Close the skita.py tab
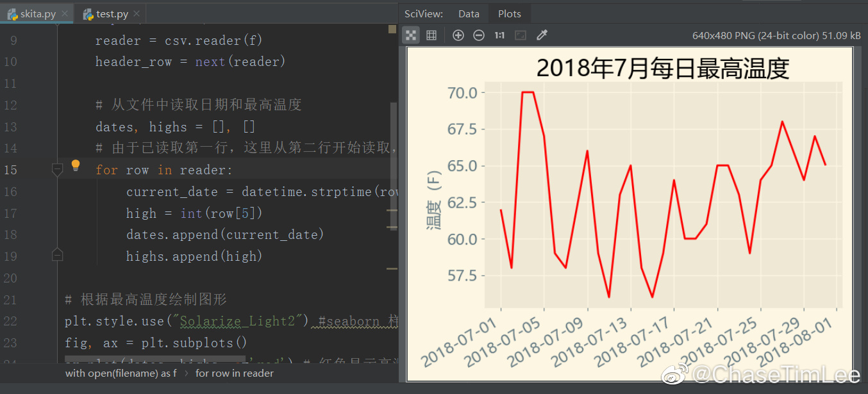Image resolution: width=868 pixels, height=394 pixels. [65, 13]
